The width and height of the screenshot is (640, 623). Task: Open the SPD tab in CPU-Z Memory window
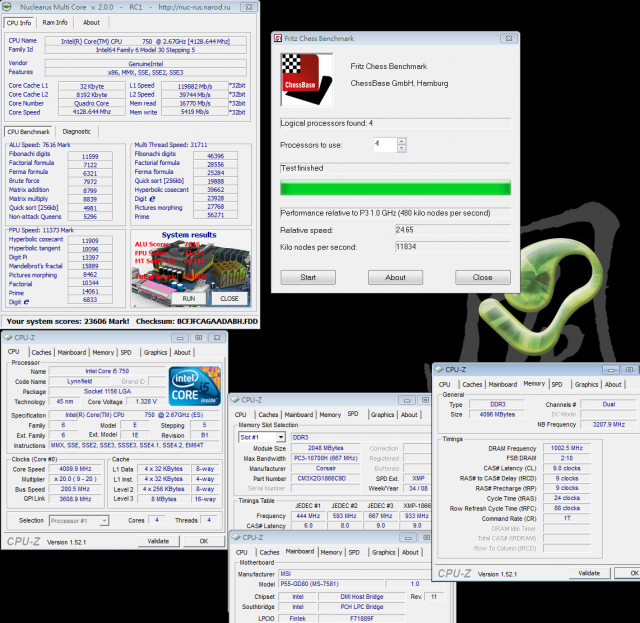pos(557,384)
